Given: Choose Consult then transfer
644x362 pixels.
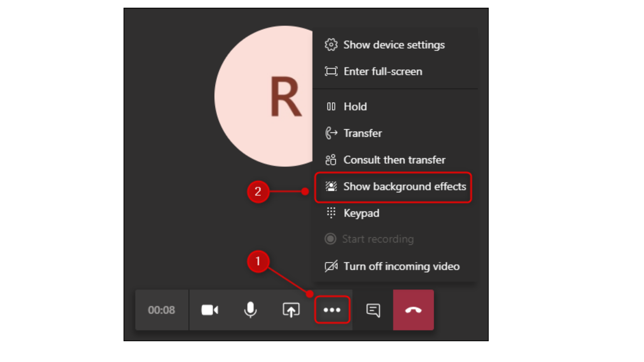Looking at the screenshot, I should pos(394,160).
